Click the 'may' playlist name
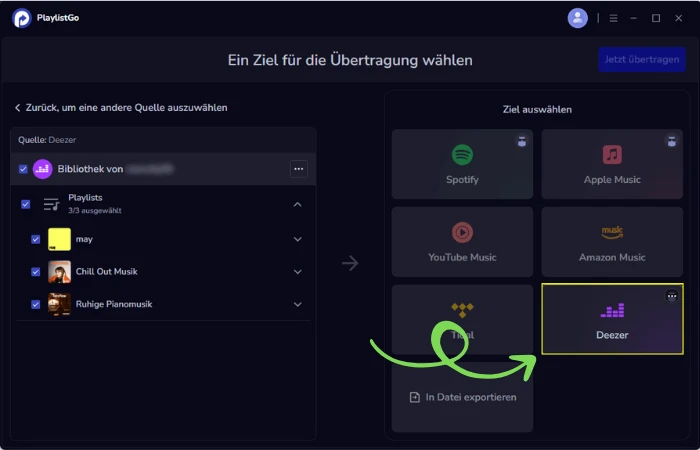The height and width of the screenshot is (450, 700). point(84,240)
